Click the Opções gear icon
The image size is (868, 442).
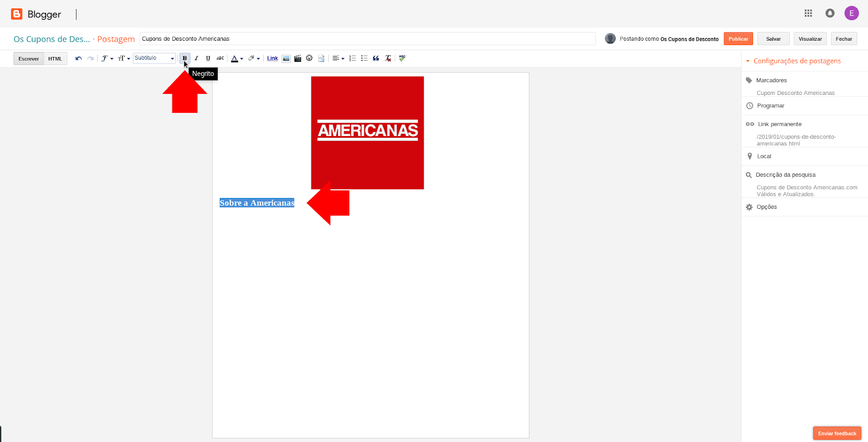click(749, 207)
